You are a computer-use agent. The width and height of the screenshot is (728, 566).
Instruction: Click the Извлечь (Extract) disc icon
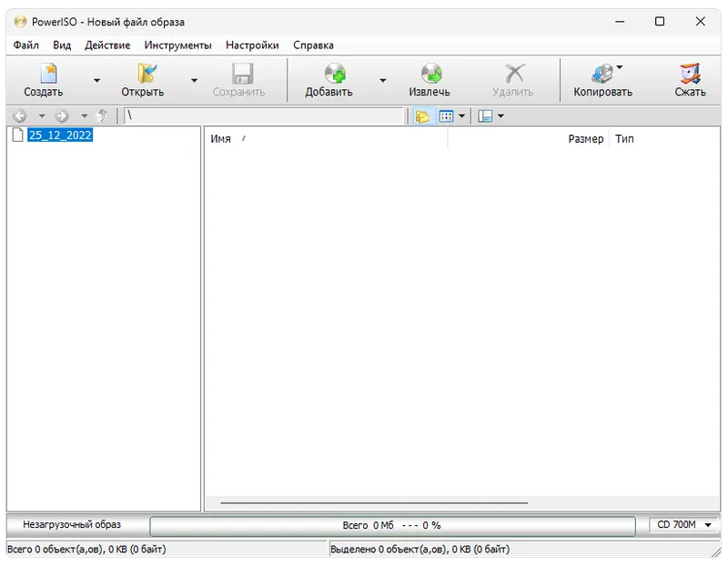pos(431,74)
